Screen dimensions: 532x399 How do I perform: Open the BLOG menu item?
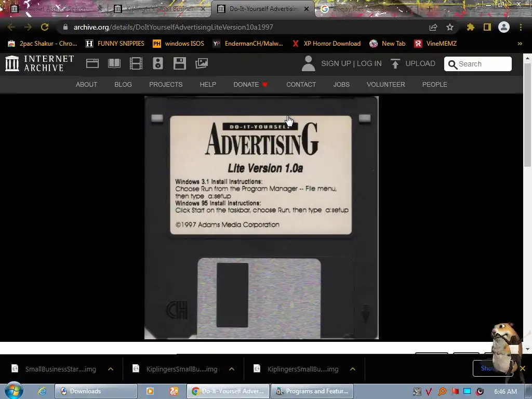[x=123, y=85]
